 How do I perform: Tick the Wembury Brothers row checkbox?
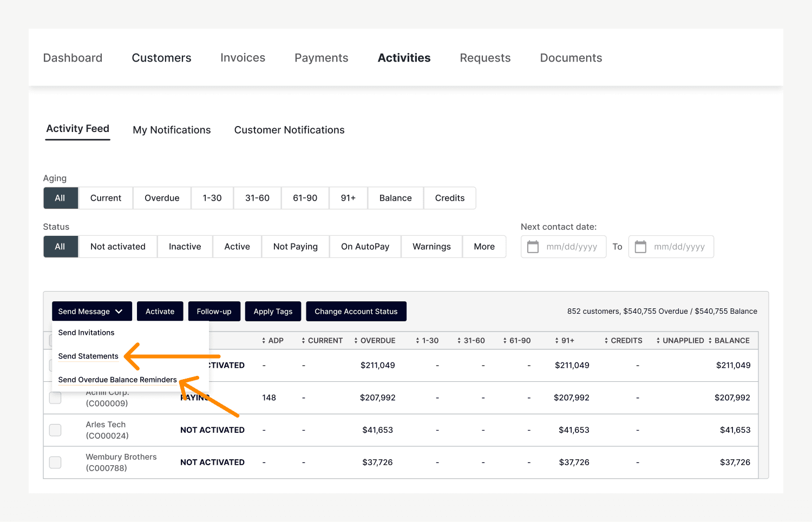click(55, 462)
